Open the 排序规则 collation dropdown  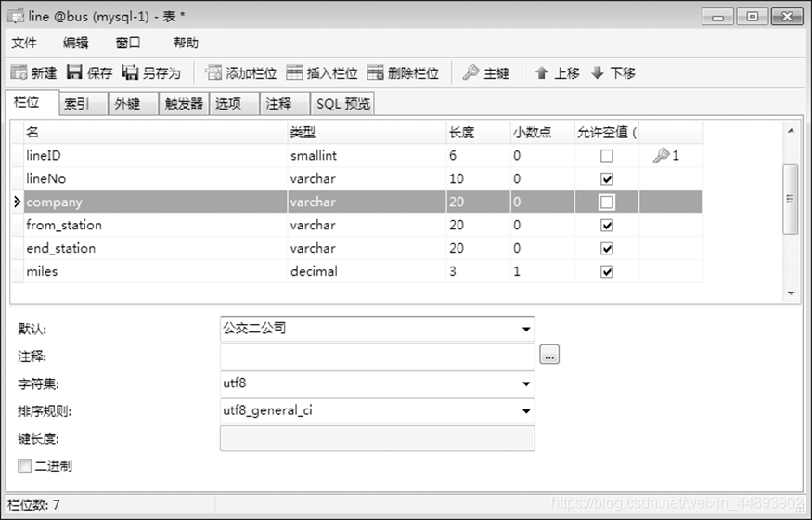[x=526, y=411]
